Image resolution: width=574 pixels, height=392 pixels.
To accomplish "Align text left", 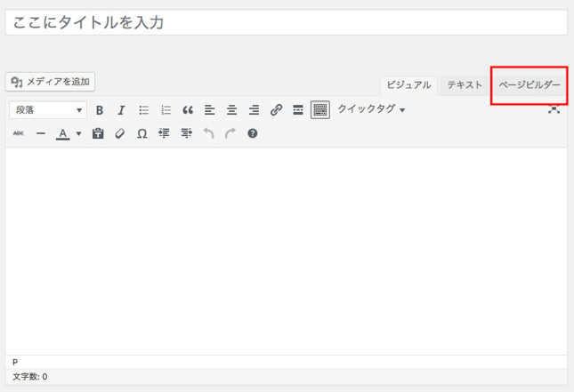I will tap(210, 110).
